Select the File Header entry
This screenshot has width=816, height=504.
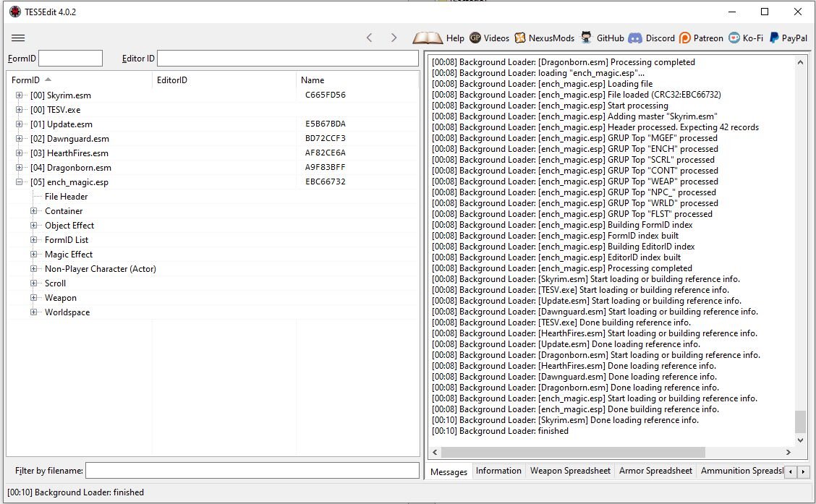point(66,197)
